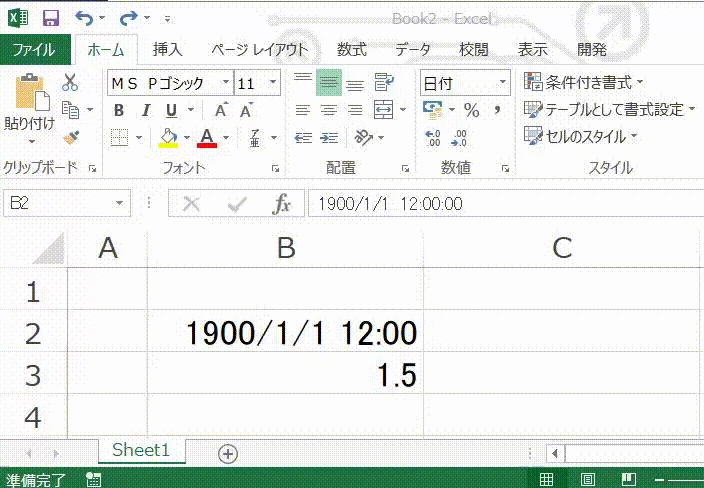Screen dimensions: 704x488
Task: Open 条件付き書式 conditional formatting menu
Action: (584, 83)
